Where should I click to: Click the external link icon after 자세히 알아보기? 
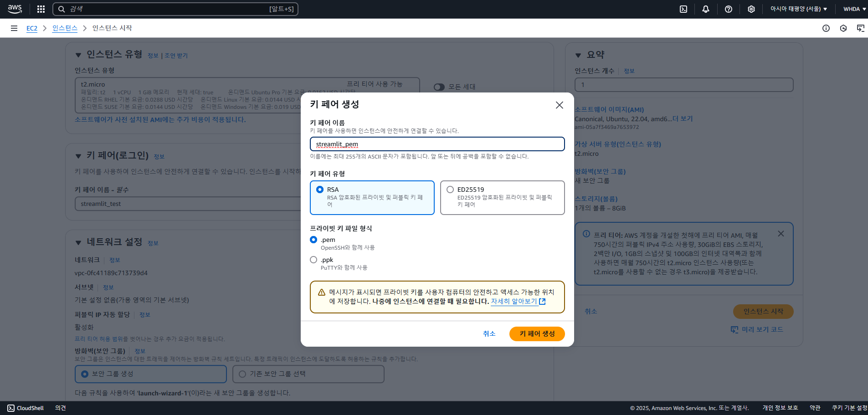tap(542, 302)
